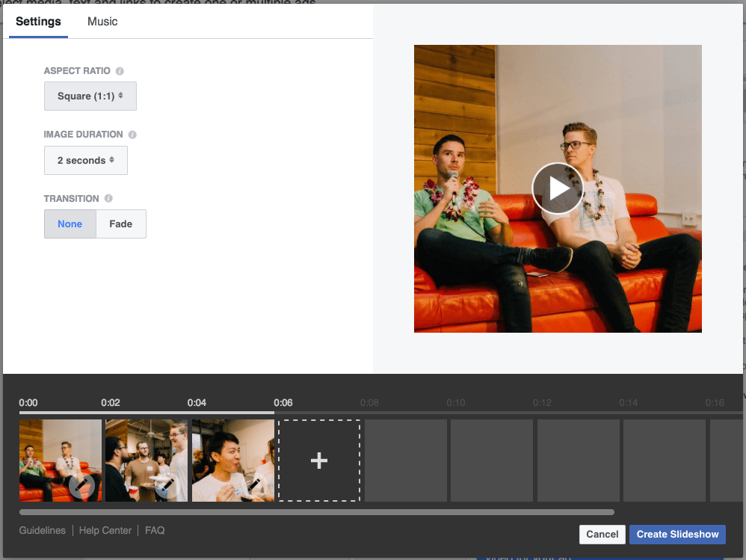This screenshot has height=560, width=746.
Task: Edit the third slide with pencil icon
Action: [x=254, y=485]
